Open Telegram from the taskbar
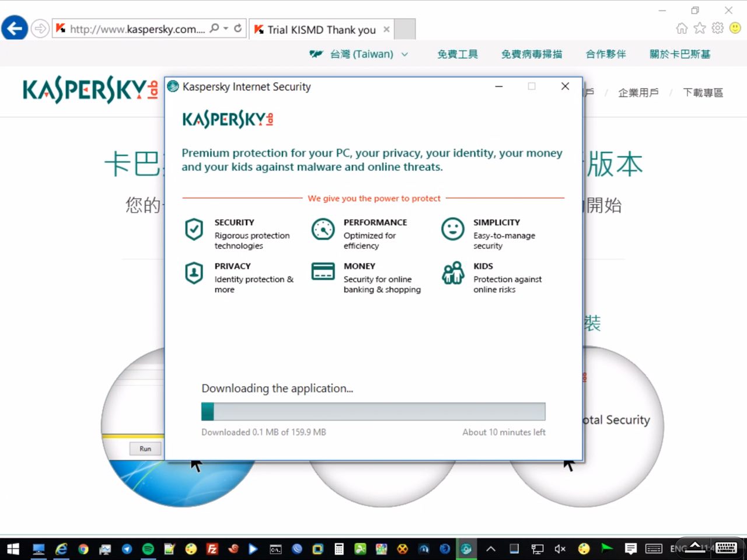 pos(127,549)
